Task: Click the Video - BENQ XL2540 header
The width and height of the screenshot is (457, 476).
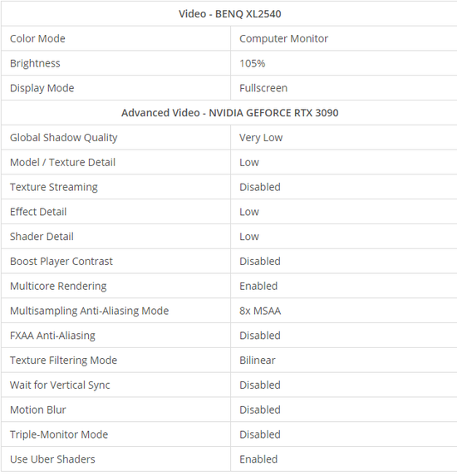Action: (229, 14)
